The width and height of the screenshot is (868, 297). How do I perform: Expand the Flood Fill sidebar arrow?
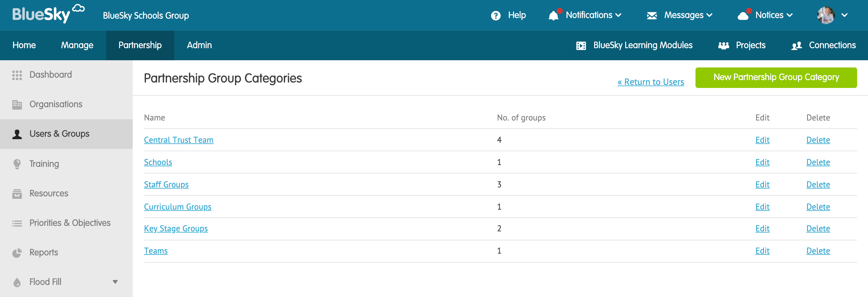pos(115,282)
